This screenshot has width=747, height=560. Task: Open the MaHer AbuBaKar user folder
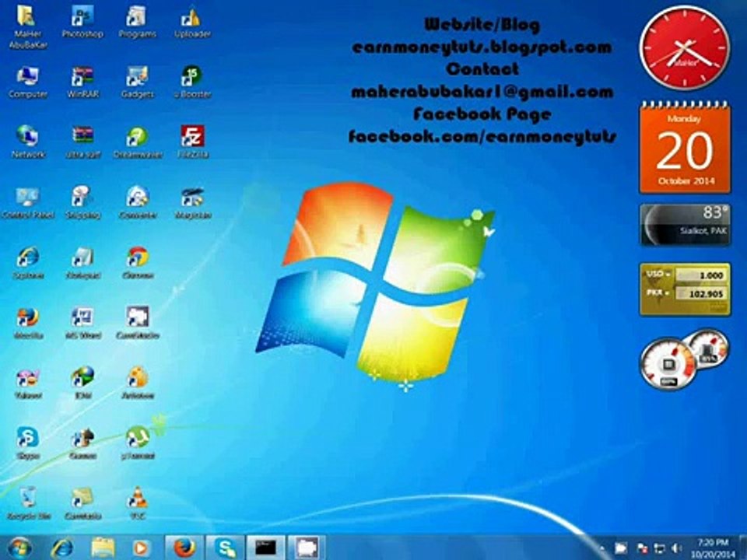pyautogui.click(x=28, y=26)
